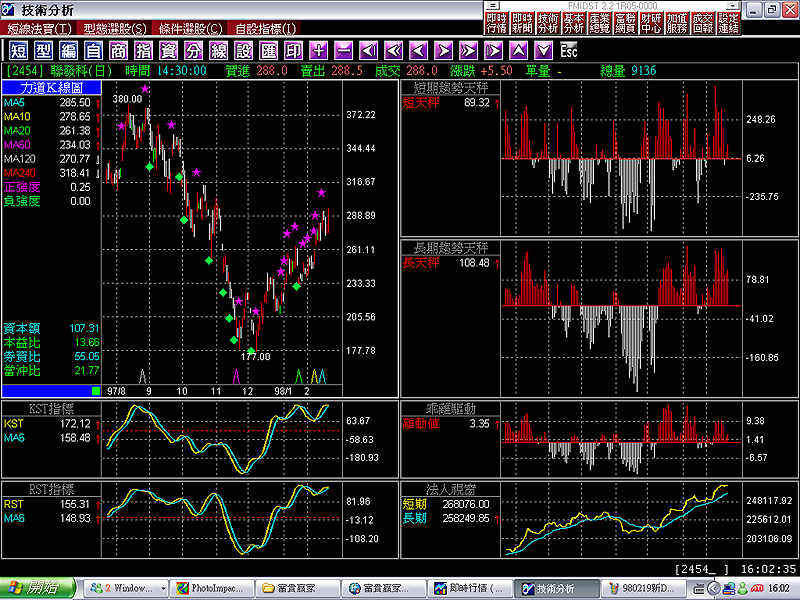Click the green square on blue bar

click(95, 391)
